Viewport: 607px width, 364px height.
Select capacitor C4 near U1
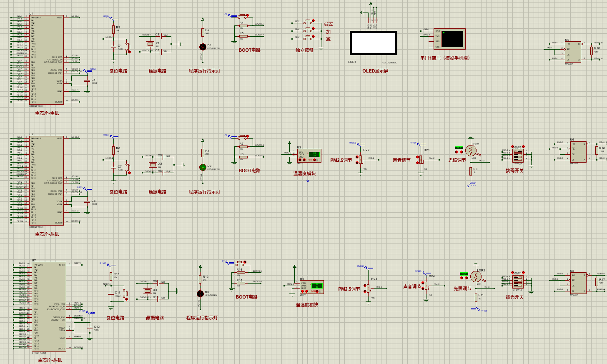point(87,80)
